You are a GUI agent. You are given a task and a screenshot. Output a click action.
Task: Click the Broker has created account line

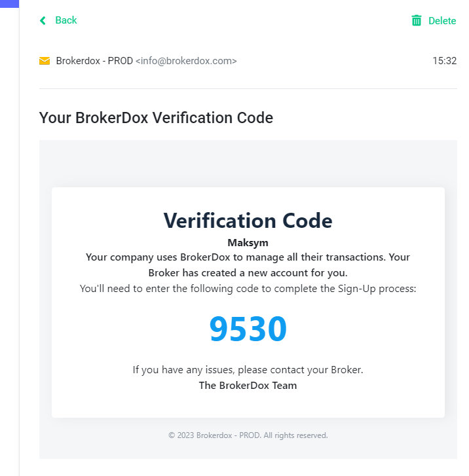(248, 273)
